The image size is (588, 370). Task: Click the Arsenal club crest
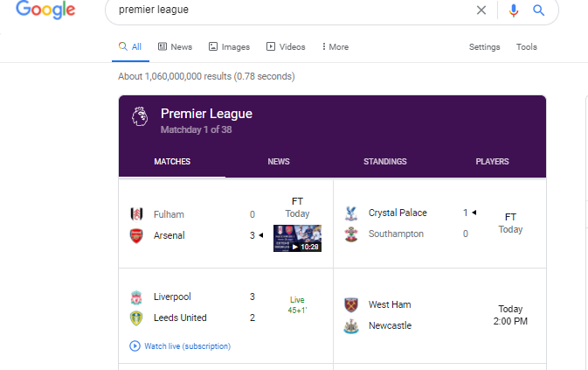[x=135, y=235]
